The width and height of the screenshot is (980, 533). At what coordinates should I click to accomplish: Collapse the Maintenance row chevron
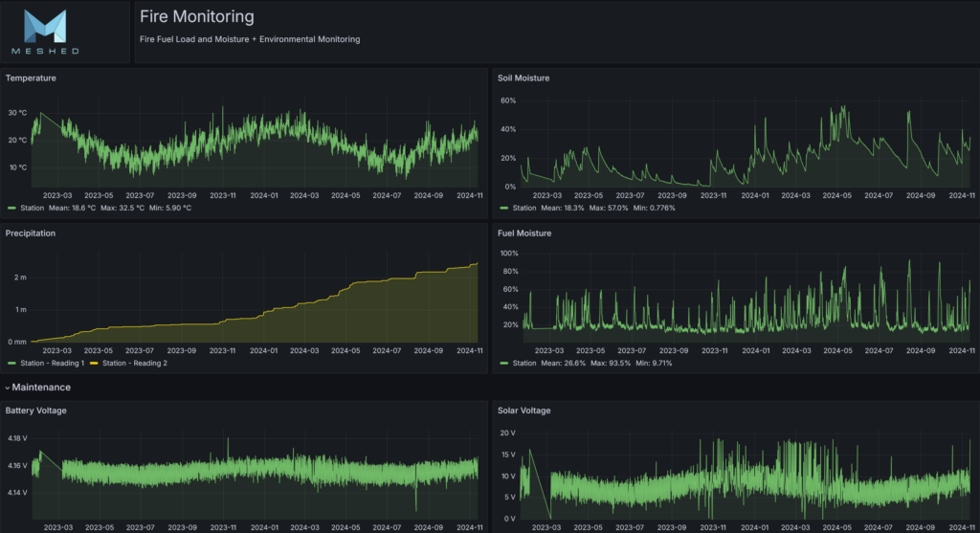(x=7, y=388)
